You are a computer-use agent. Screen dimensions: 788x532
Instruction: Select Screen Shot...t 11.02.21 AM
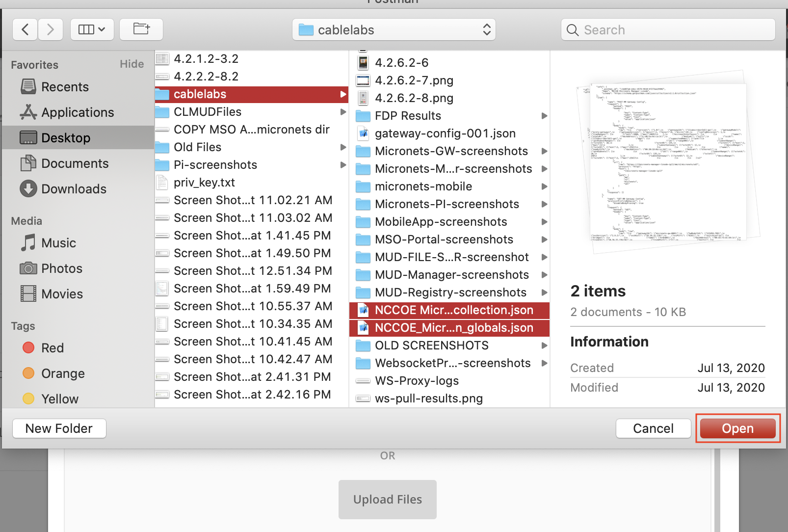[252, 200]
